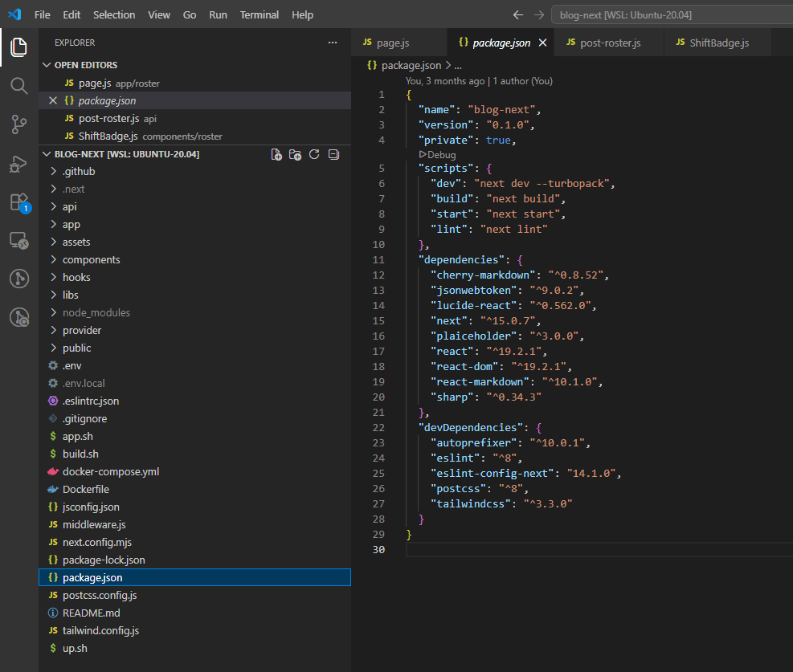This screenshot has width=793, height=672.
Task: Click the New File icon in explorer
Action: 276,154
